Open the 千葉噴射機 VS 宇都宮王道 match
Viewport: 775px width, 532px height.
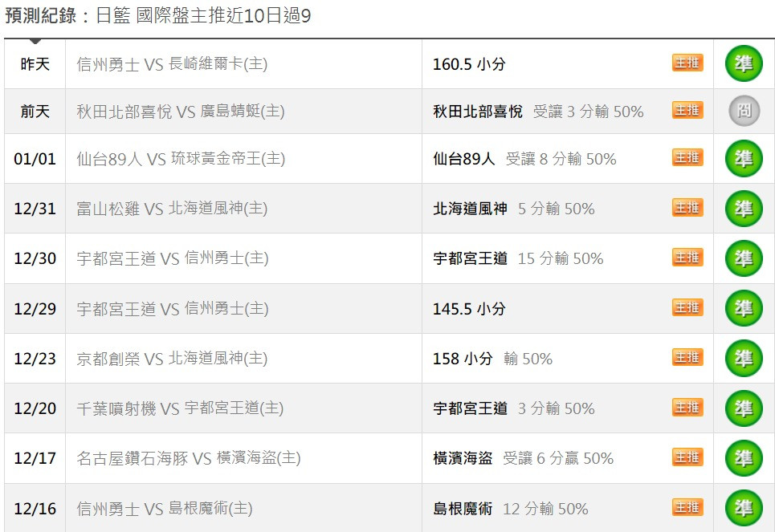[x=180, y=408]
